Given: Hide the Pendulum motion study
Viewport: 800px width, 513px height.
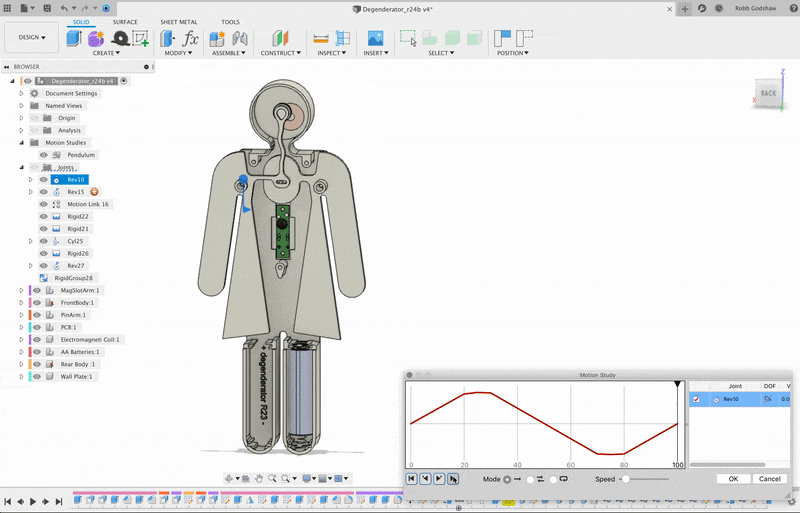Looking at the screenshot, I should coord(43,155).
